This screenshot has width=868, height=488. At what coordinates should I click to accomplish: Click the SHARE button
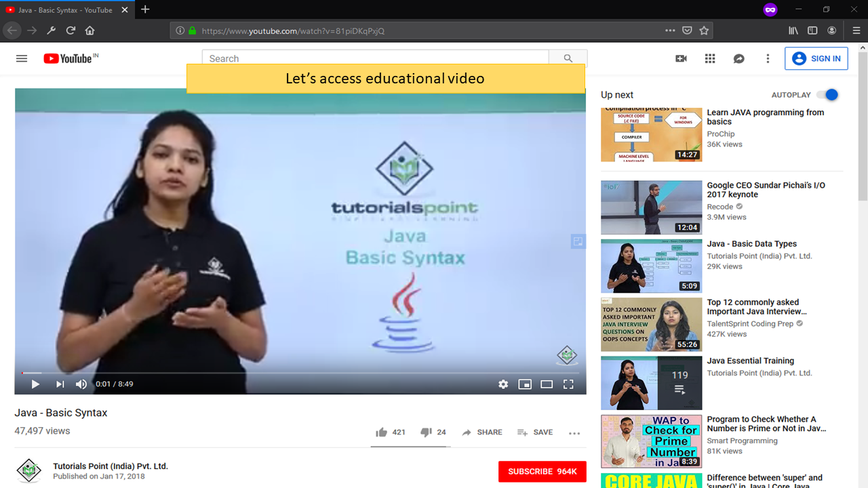(482, 432)
